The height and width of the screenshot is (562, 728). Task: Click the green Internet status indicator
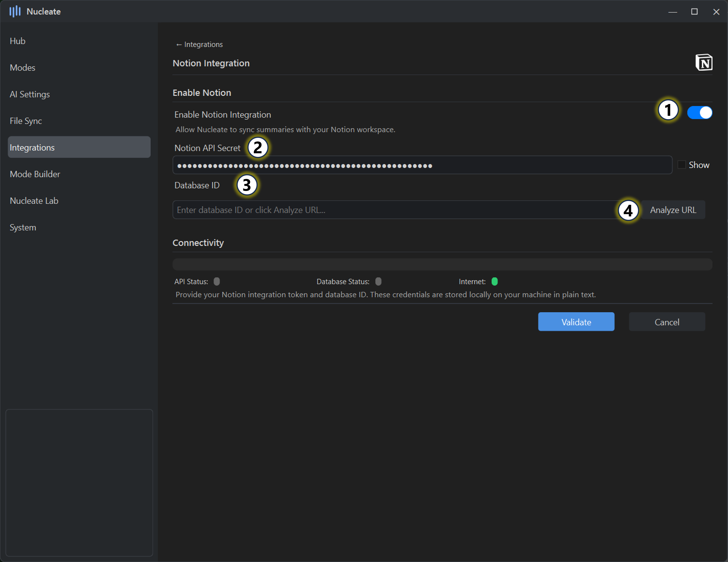[x=494, y=282]
